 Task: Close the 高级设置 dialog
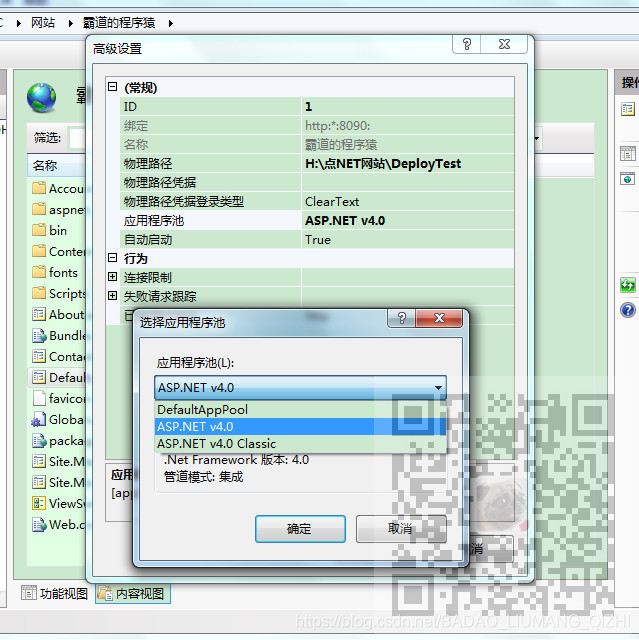(x=504, y=44)
